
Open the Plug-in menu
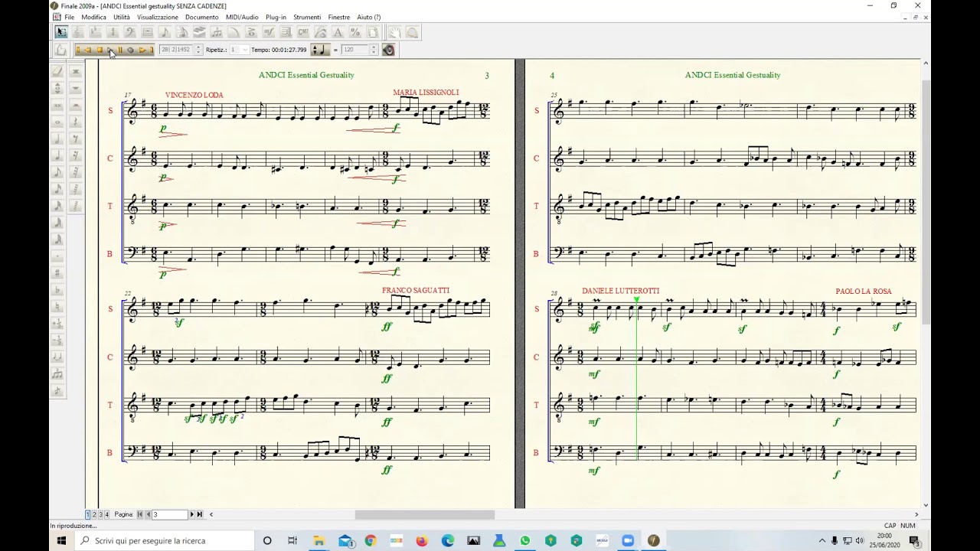[x=276, y=17]
